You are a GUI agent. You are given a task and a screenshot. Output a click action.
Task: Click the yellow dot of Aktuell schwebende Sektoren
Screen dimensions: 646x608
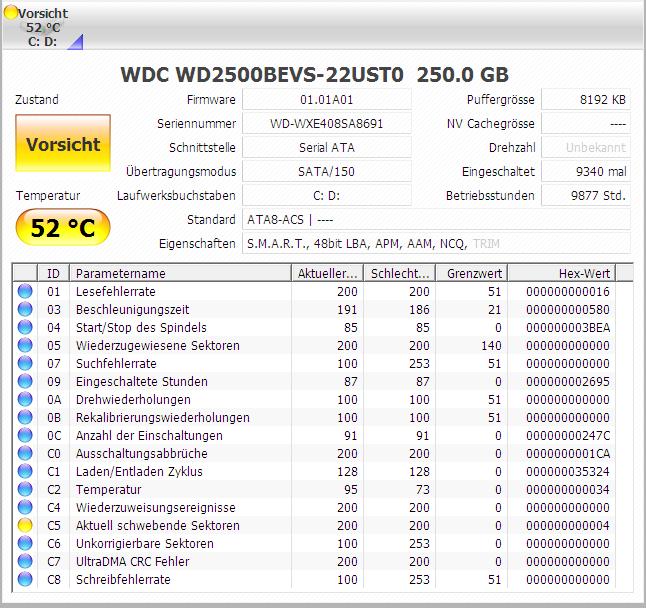click(x=25, y=525)
